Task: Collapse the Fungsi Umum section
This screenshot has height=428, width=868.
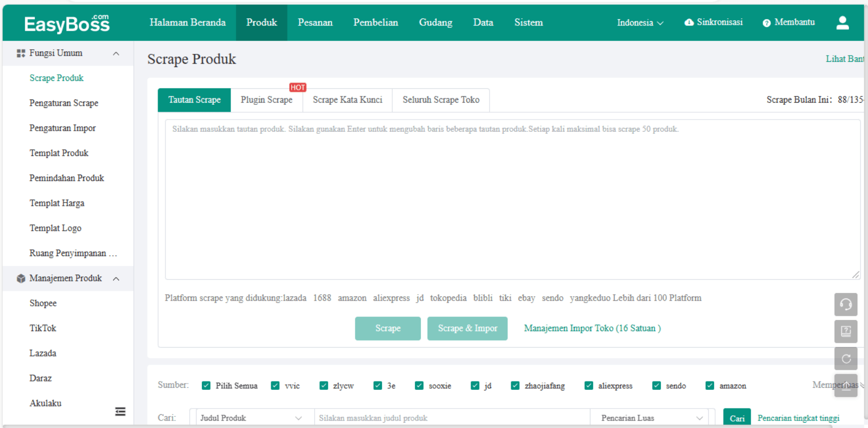Action: coord(116,53)
